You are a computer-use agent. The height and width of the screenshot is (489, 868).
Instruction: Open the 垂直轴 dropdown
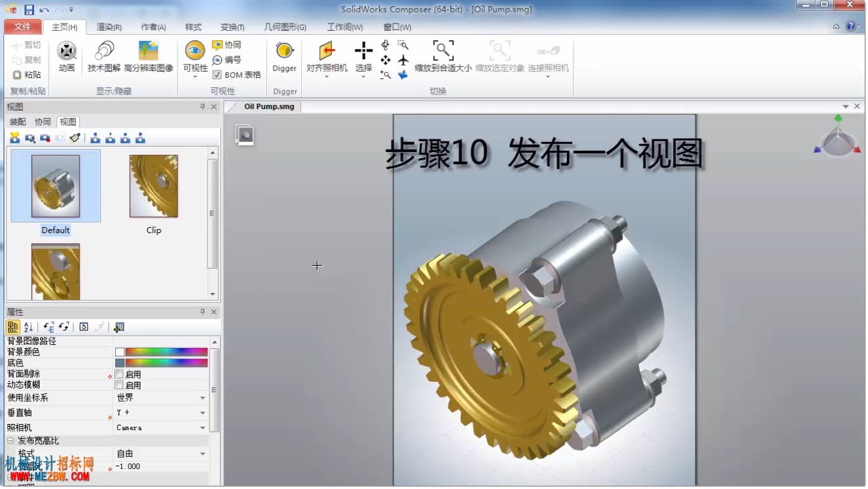click(x=203, y=413)
